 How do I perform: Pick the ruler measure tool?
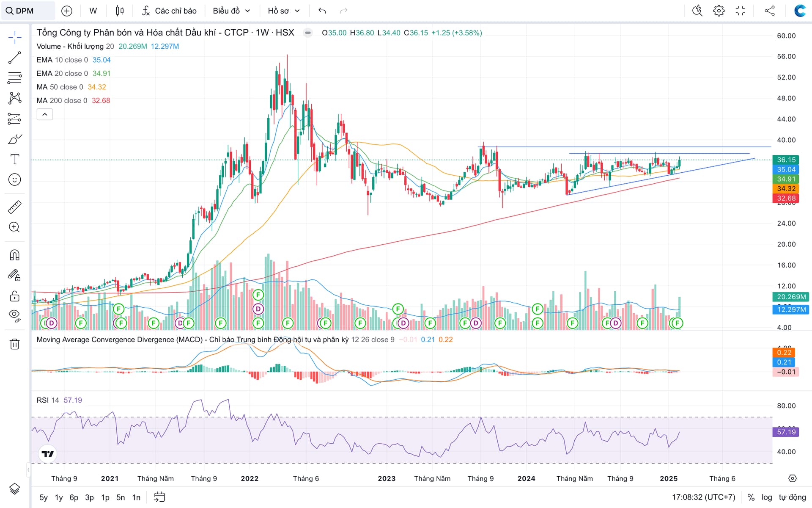(14, 207)
